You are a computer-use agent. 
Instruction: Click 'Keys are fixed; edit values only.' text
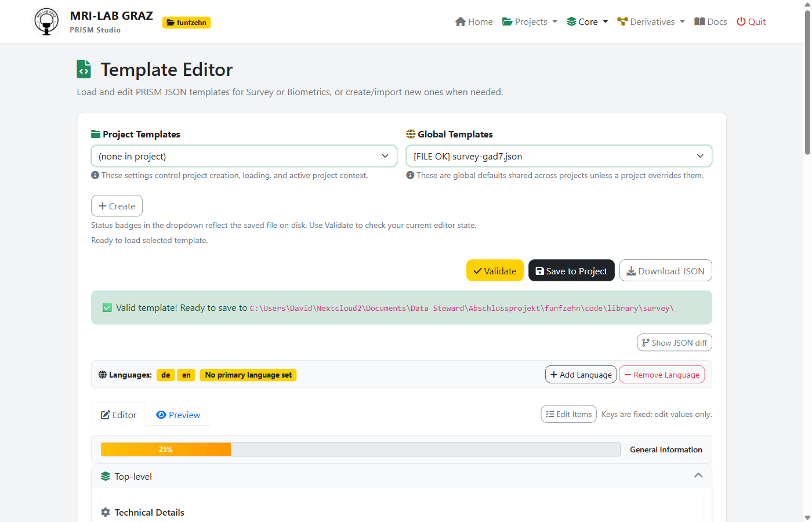pyautogui.click(x=657, y=414)
